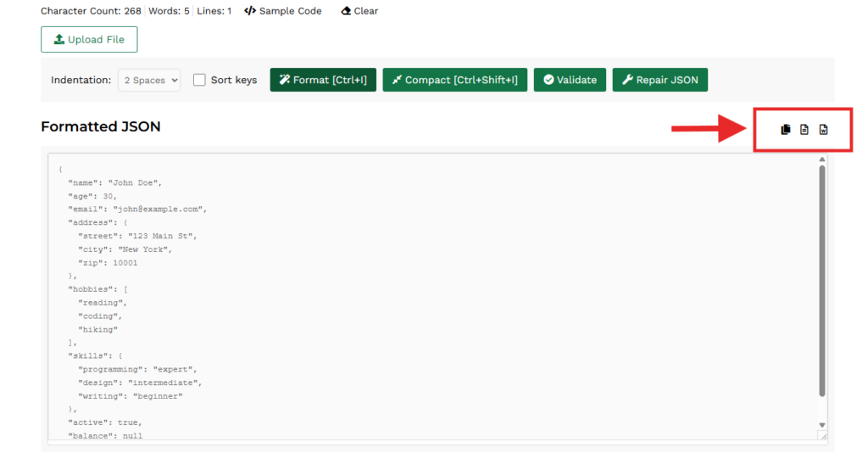
Task: Click the output scrollbar up arrow
Action: 822,159
